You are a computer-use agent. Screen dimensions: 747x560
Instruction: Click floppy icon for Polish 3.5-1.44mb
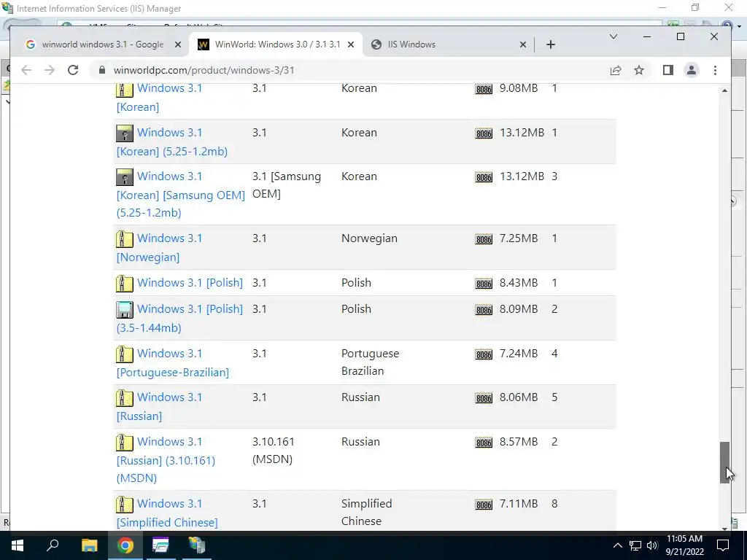[x=124, y=310]
